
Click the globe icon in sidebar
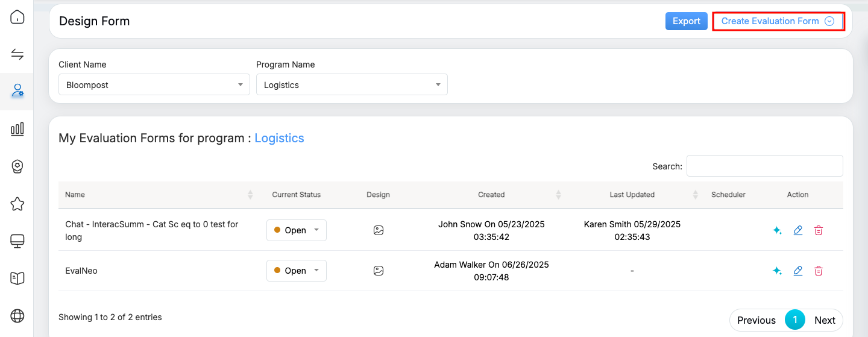pyautogui.click(x=17, y=315)
